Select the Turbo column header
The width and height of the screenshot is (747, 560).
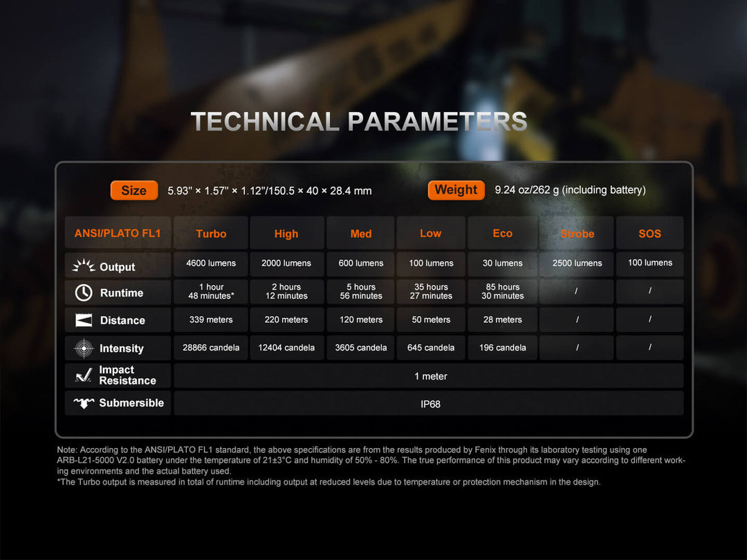pos(210,233)
